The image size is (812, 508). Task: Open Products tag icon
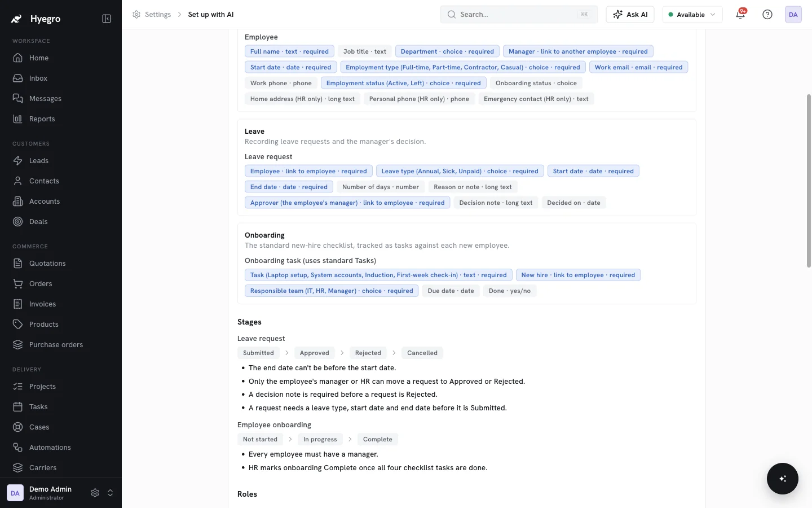pos(18,325)
